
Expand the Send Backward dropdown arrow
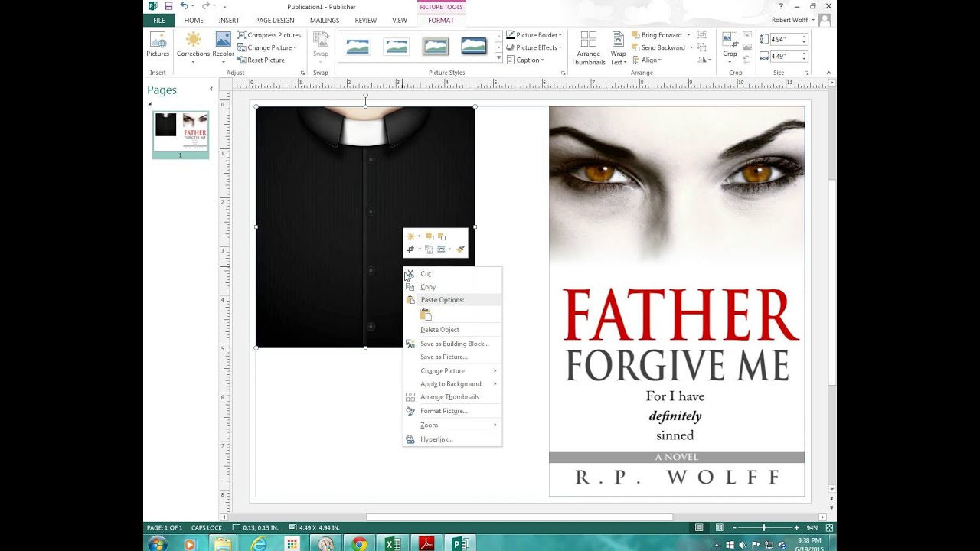[691, 47]
